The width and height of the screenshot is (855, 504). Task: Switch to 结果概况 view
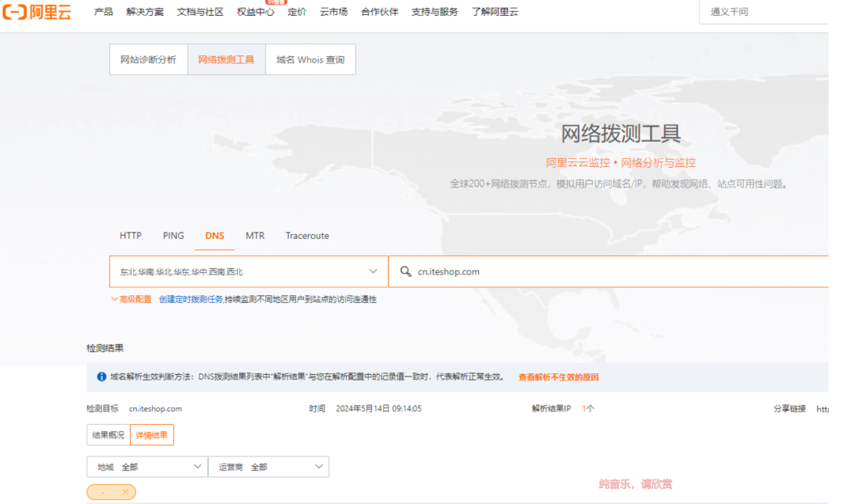(x=108, y=435)
